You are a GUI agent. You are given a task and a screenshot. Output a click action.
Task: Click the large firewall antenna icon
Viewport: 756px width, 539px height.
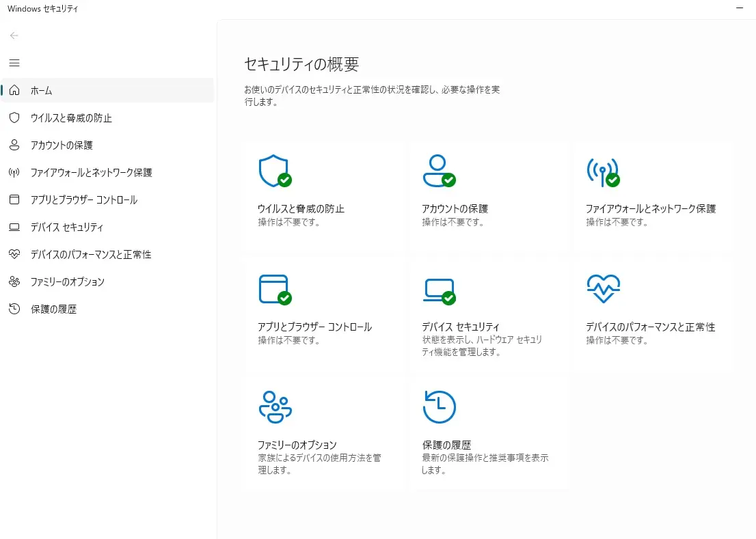(603, 172)
